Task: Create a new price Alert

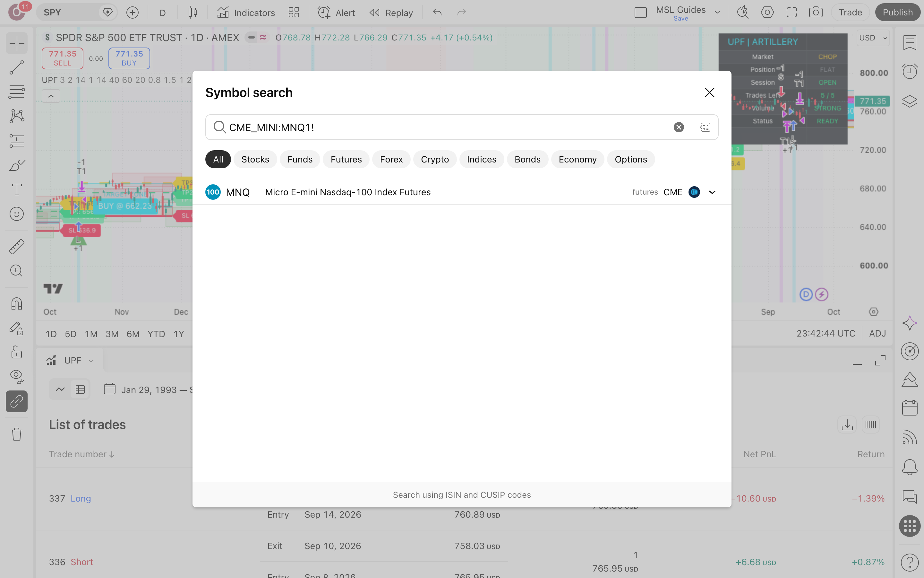Action: pyautogui.click(x=336, y=13)
